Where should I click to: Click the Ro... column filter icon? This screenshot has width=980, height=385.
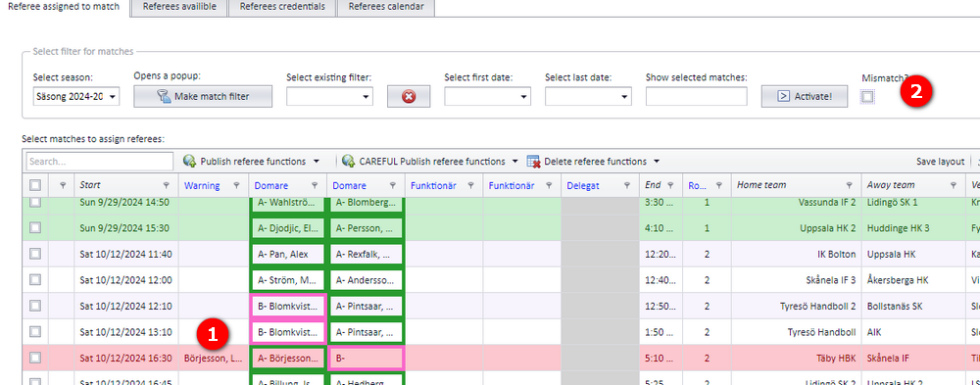point(718,185)
